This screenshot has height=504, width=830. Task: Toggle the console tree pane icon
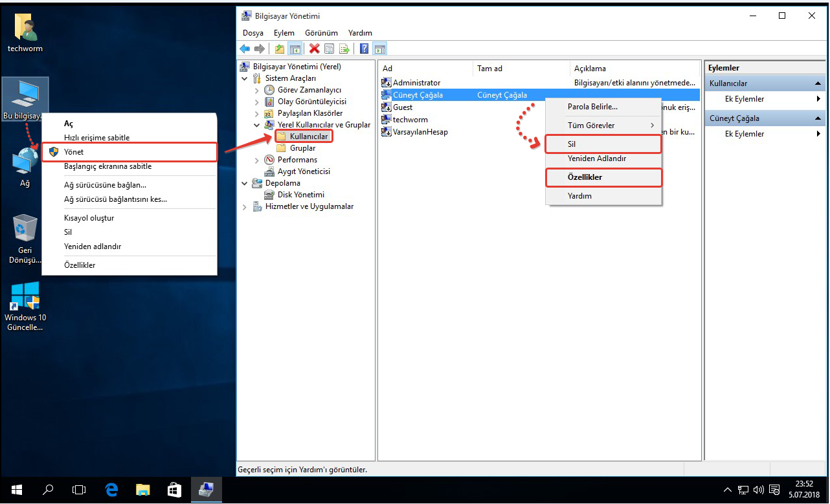295,49
